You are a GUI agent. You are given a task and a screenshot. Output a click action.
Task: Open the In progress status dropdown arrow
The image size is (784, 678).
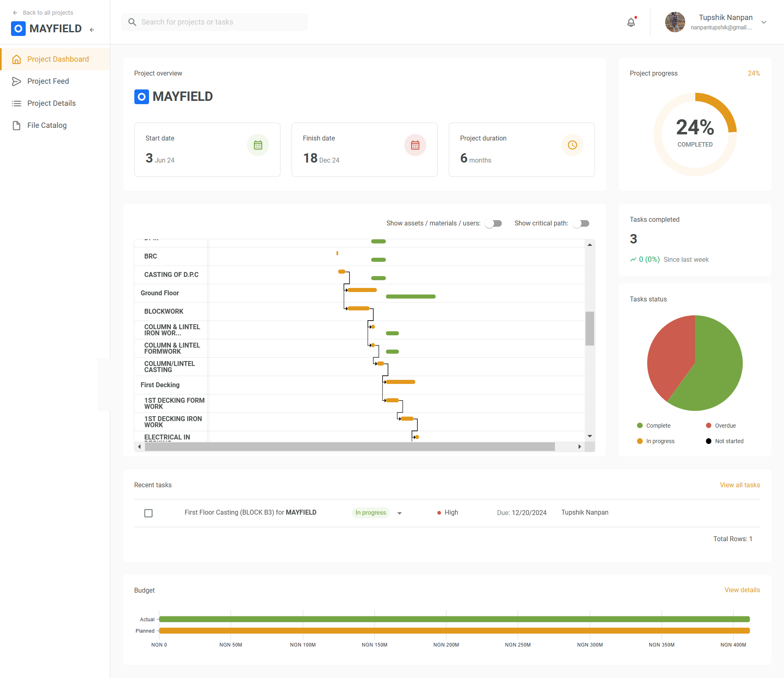pos(399,513)
